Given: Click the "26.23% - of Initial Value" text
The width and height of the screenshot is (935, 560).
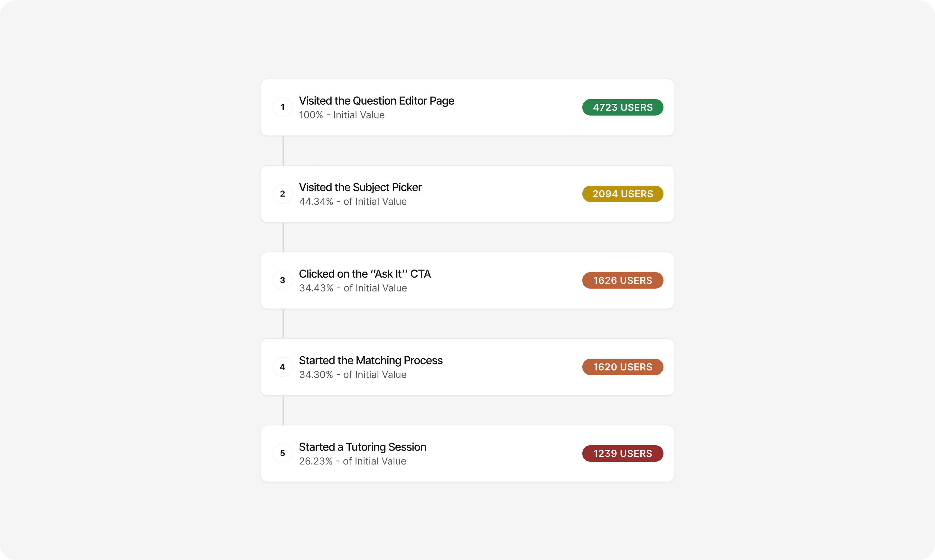Looking at the screenshot, I should click(x=352, y=461).
